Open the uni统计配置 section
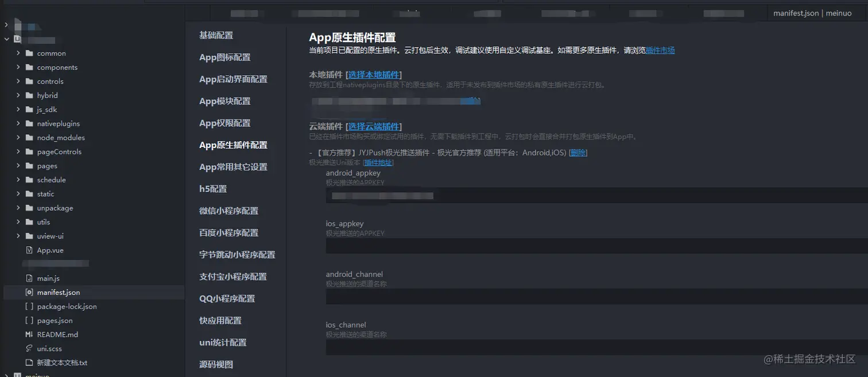 tap(223, 343)
